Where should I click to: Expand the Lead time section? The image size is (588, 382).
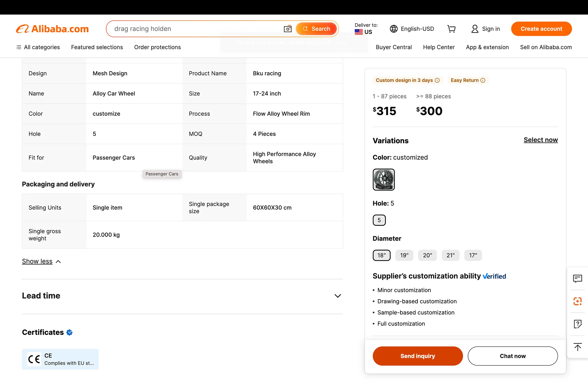coord(182,296)
